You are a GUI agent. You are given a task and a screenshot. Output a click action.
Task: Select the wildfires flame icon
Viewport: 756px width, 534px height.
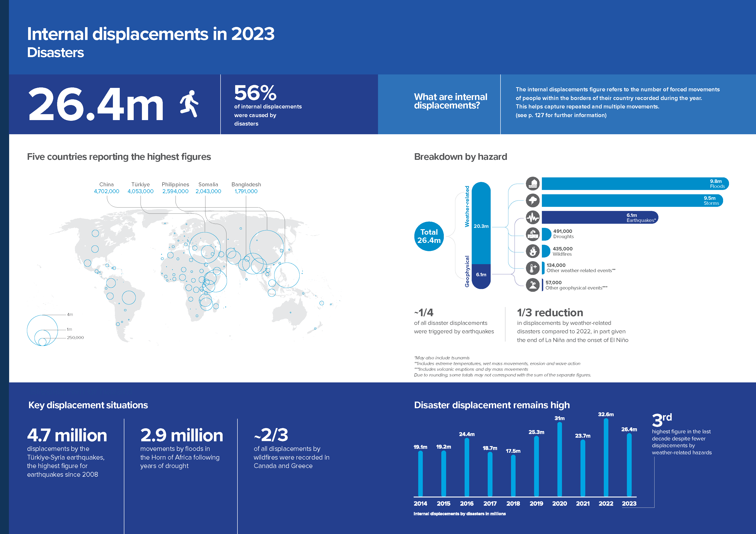pyautogui.click(x=533, y=251)
